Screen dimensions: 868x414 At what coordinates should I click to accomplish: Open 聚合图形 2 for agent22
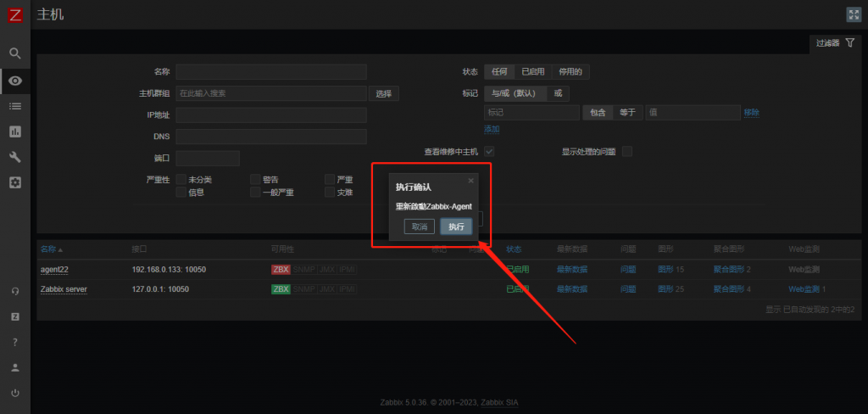728,269
